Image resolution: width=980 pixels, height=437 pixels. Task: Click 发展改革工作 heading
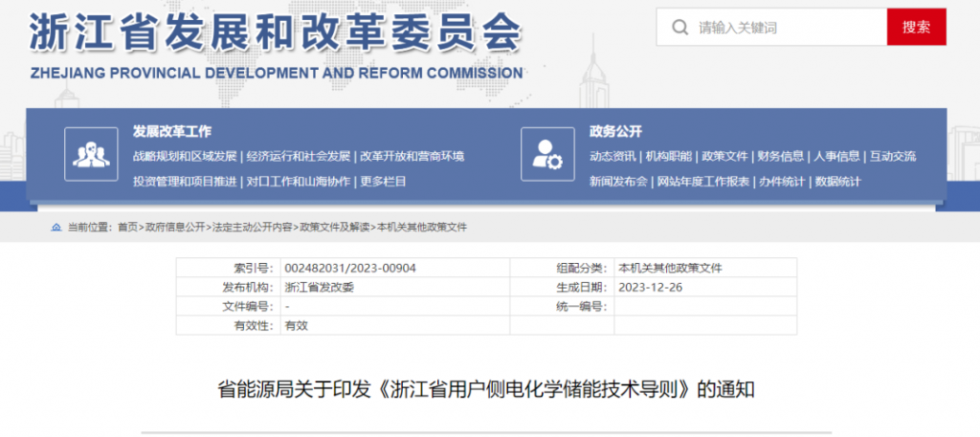(172, 132)
